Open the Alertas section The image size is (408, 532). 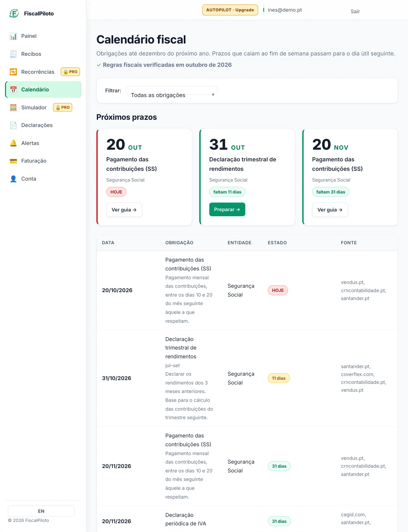click(43, 143)
